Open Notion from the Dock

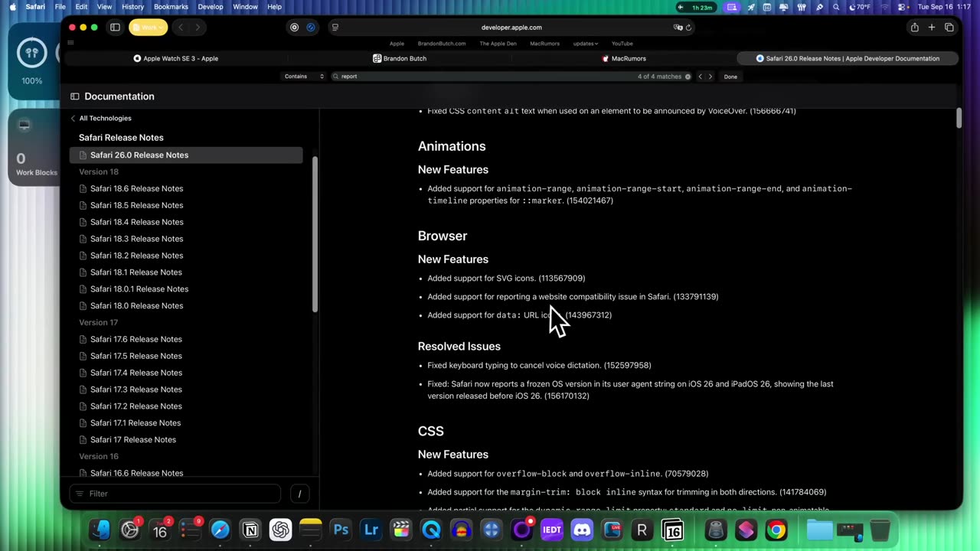[x=250, y=530]
